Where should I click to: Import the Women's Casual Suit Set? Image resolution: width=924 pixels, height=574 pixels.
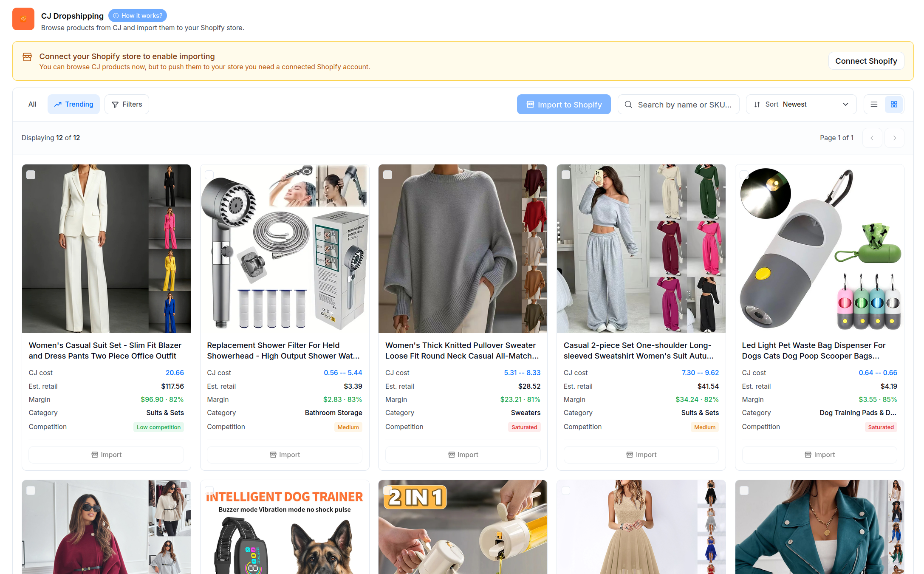(x=106, y=455)
